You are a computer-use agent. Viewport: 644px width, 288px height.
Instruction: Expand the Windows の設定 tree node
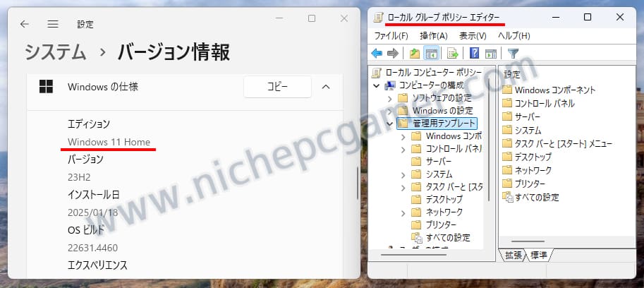[390, 111]
